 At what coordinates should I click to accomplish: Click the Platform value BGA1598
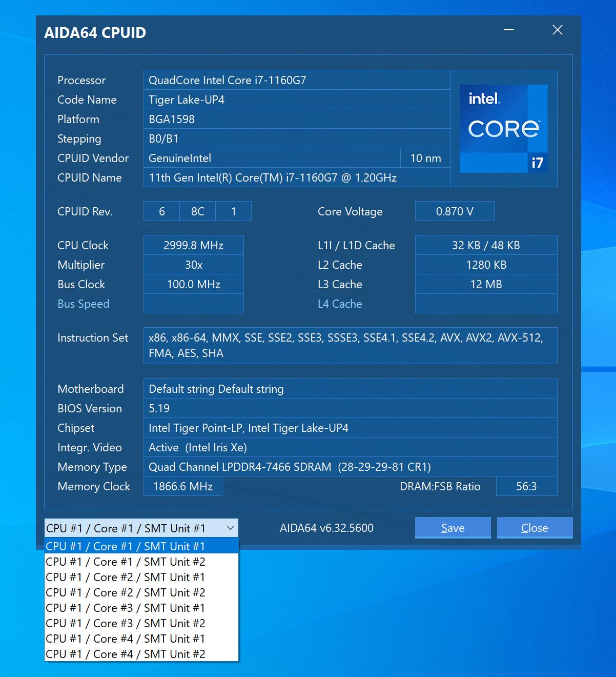(x=297, y=119)
